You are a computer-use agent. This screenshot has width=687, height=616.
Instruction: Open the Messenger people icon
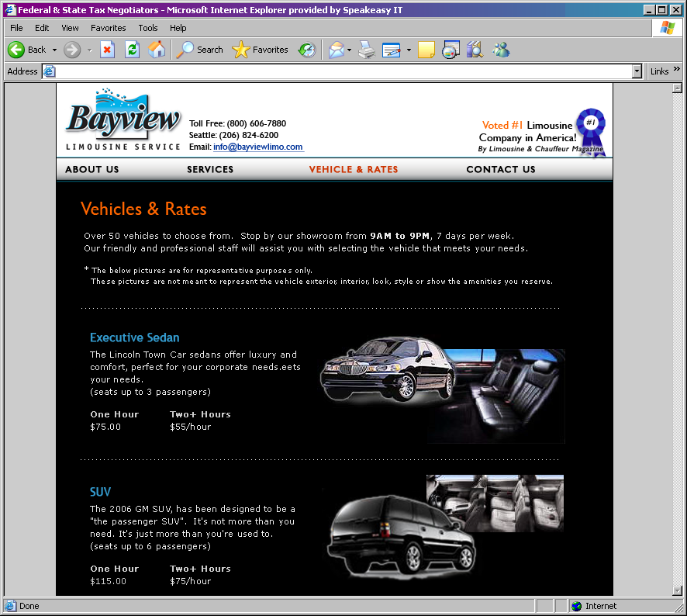[501, 50]
